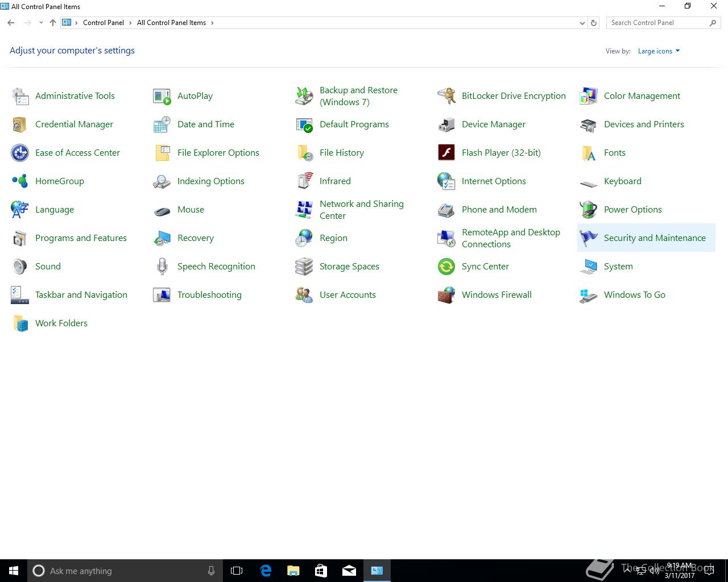The height and width of the screenshot is (582, 728).
Task: Open Task View on the taskbar
Action: (x=237, y=571)
